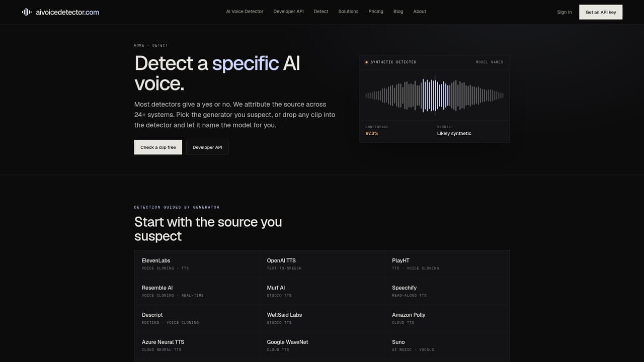The image size is (644, 362).
Task: Choose the Murf AI generator guide
Action: pos(322,291)
